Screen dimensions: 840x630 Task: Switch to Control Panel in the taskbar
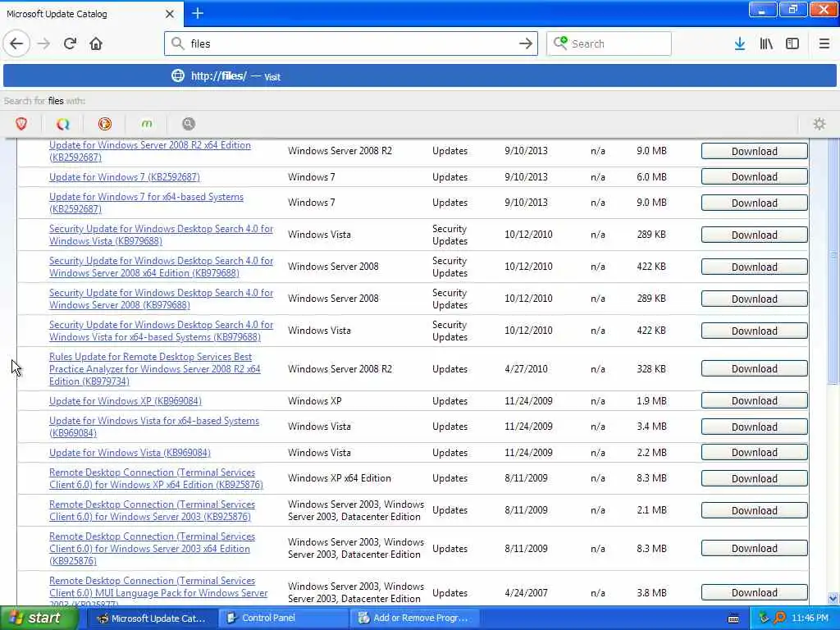point(283,619)
